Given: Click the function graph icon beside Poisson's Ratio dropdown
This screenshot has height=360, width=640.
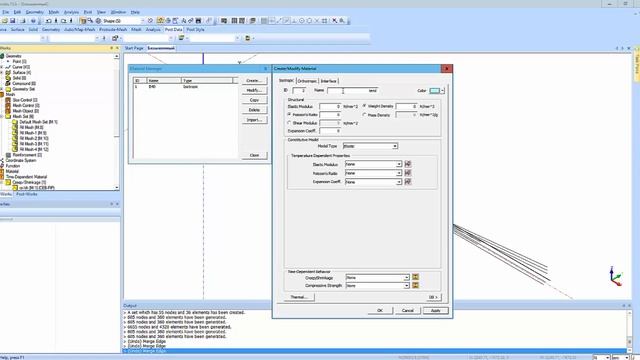Looking at the screenshot, I should (x=407, y=173).
